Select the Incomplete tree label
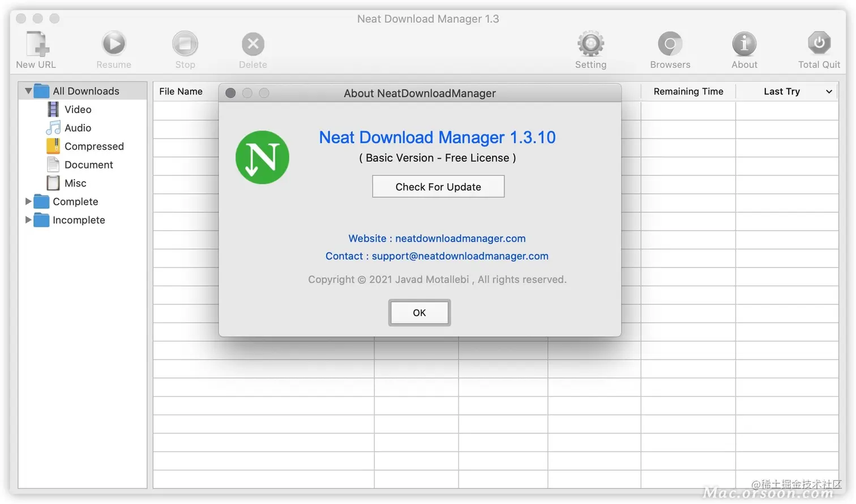The height and width of the screenshot is (504, 856). click(x=79, y=220)
